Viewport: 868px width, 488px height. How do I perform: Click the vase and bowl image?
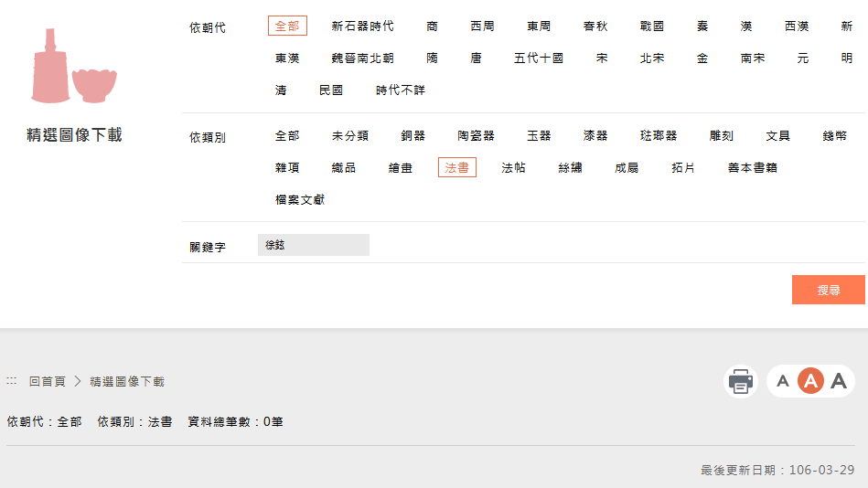click(74, 66)
